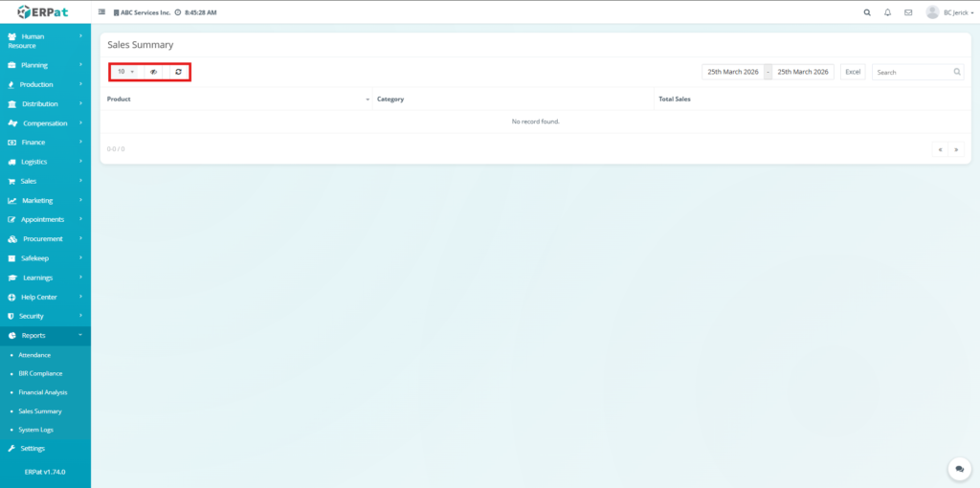Click the top bar search magnifier icon
This screenshot has height=488, width=980.
coord(867,12)
